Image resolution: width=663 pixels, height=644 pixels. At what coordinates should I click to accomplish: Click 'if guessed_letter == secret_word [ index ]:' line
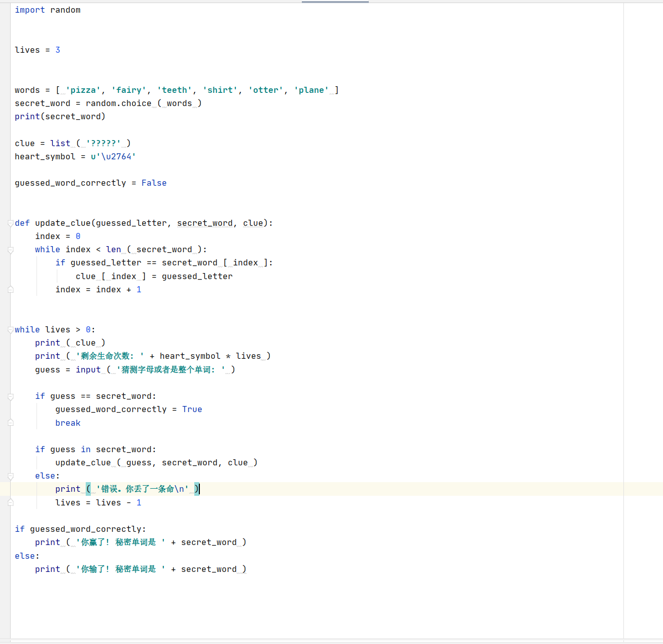[x=164, y=262]
